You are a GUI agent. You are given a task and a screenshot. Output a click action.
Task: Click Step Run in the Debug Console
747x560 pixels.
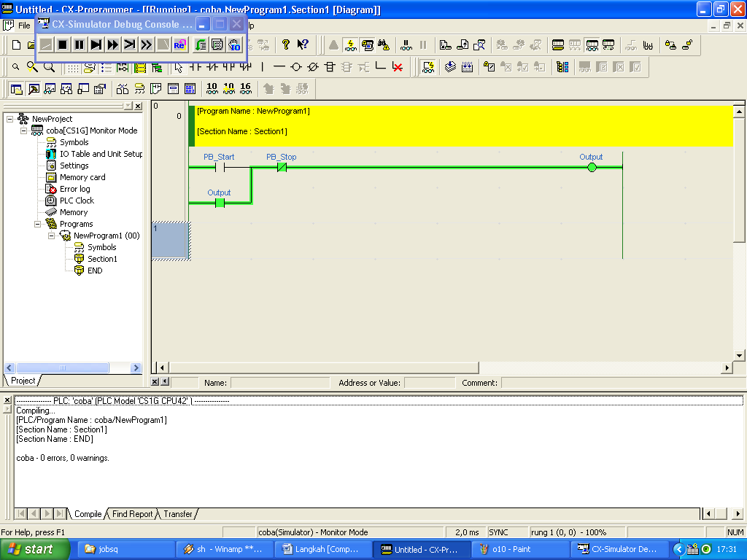tap(96, 44)
